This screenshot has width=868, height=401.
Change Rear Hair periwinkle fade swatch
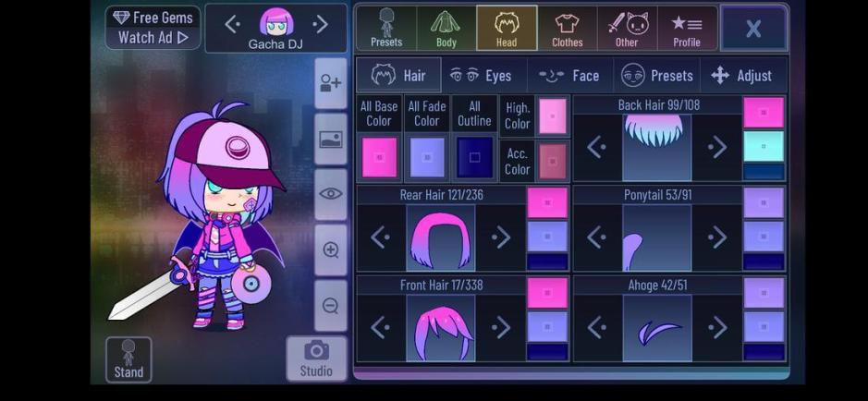click(547, 237)
